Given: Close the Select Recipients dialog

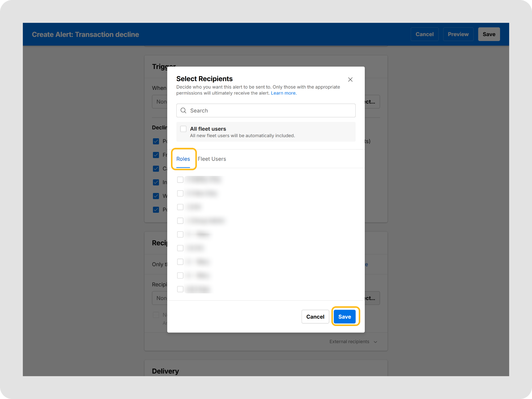Looking at the screenshot, I should coord(350,79).
